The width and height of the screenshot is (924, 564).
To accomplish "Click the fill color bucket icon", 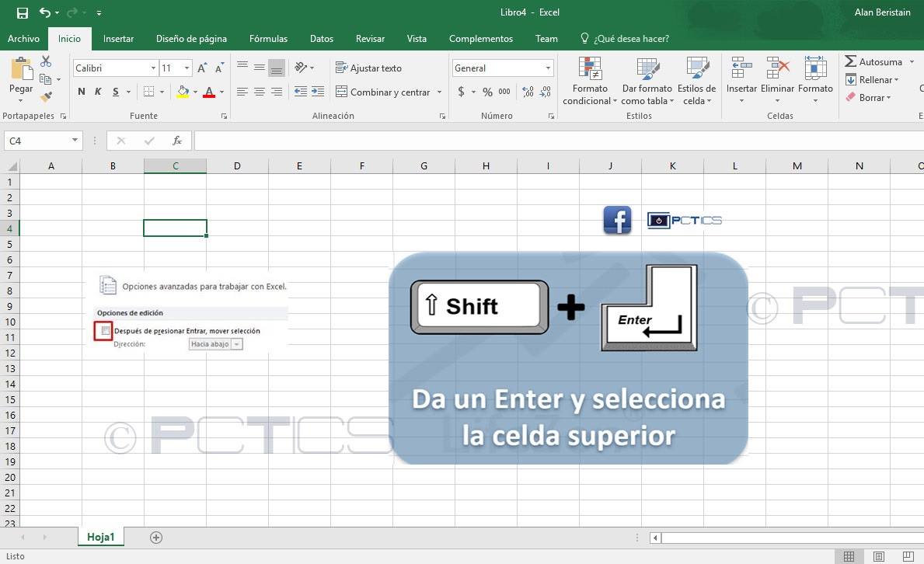I will [183, 92].
